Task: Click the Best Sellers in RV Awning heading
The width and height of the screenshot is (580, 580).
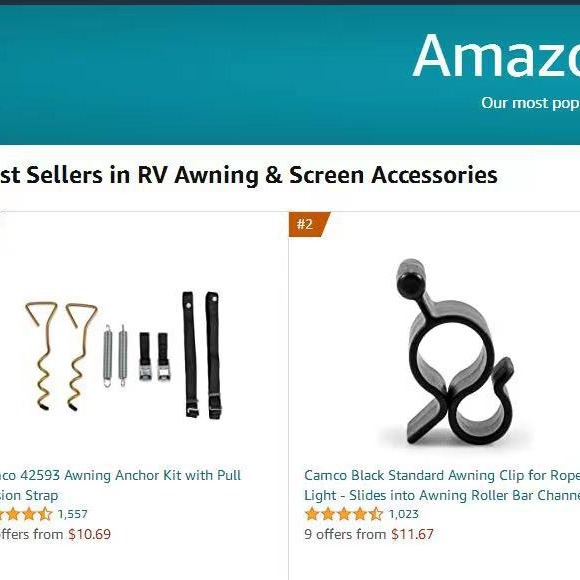Action: [x=249, y=175]
